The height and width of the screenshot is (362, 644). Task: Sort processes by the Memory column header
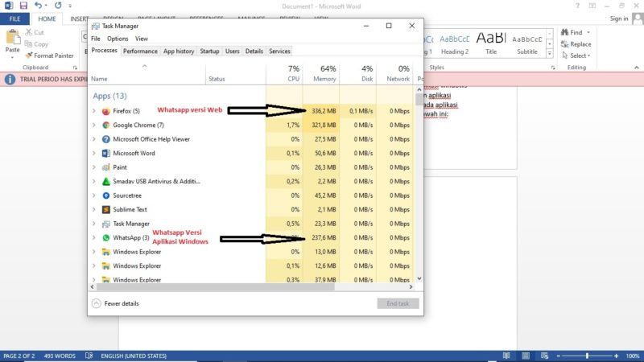tap(321, 74)
